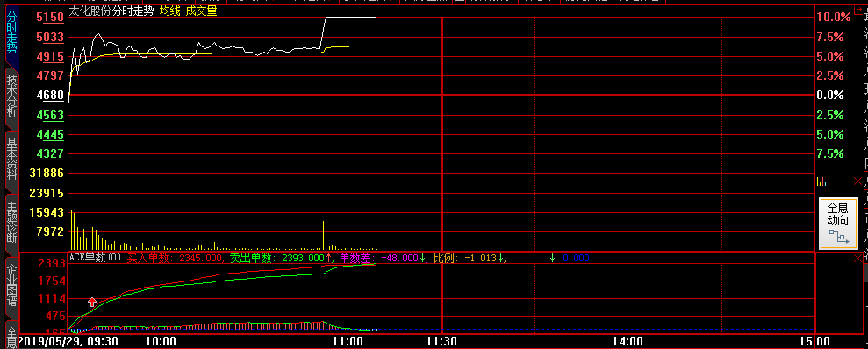The width and height of the screenshot is (868, 349).
Task: Open the 全息动向 panel button
Action: tap(838, 224)
